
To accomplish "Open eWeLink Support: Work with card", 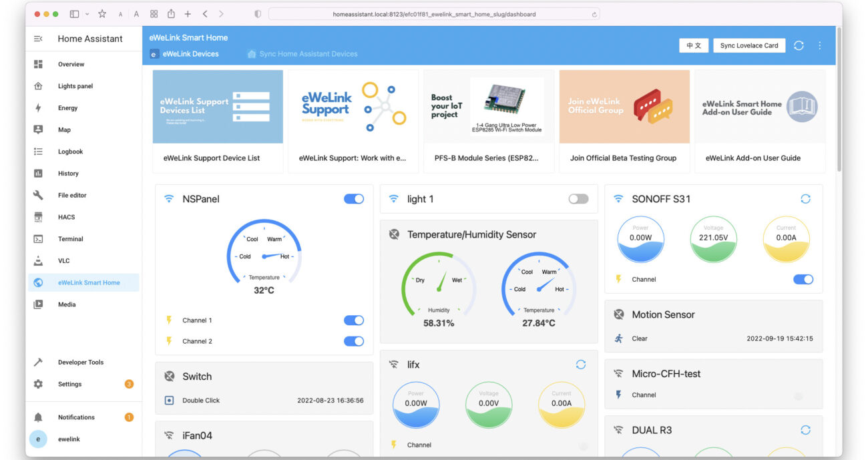I will click(353, 122).
